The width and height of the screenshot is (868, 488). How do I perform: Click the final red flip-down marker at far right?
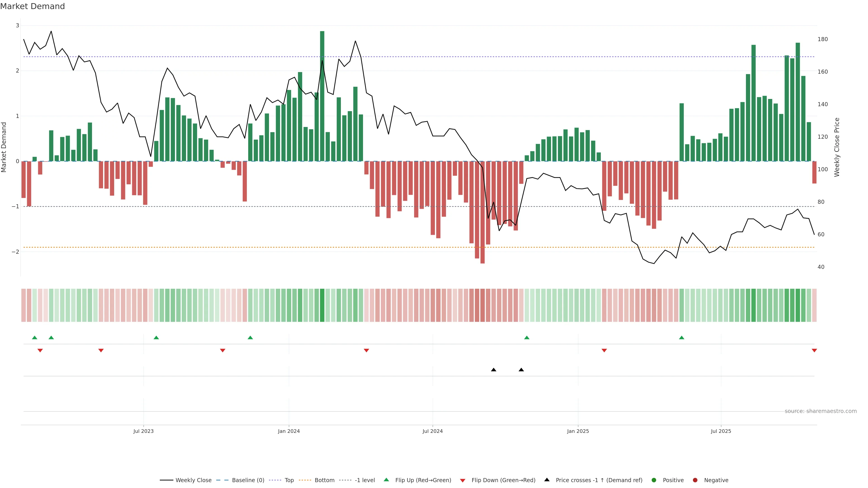click(x=814, y=351)
